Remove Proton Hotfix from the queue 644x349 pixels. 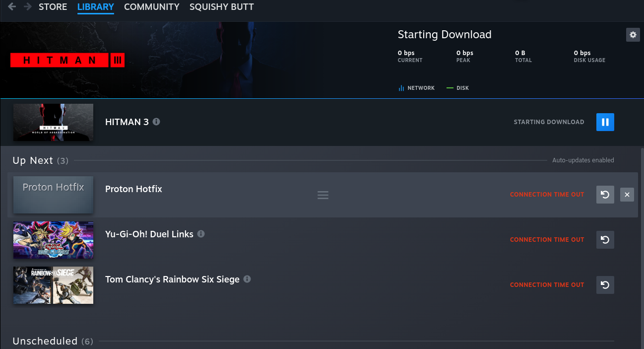click(x=627, y=194)
